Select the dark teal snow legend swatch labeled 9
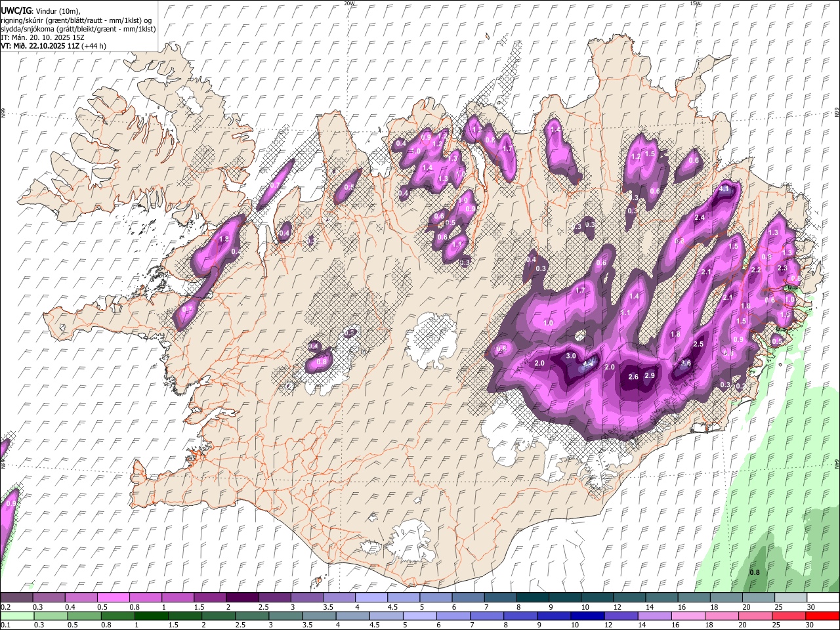 click(x=533, y=598)
